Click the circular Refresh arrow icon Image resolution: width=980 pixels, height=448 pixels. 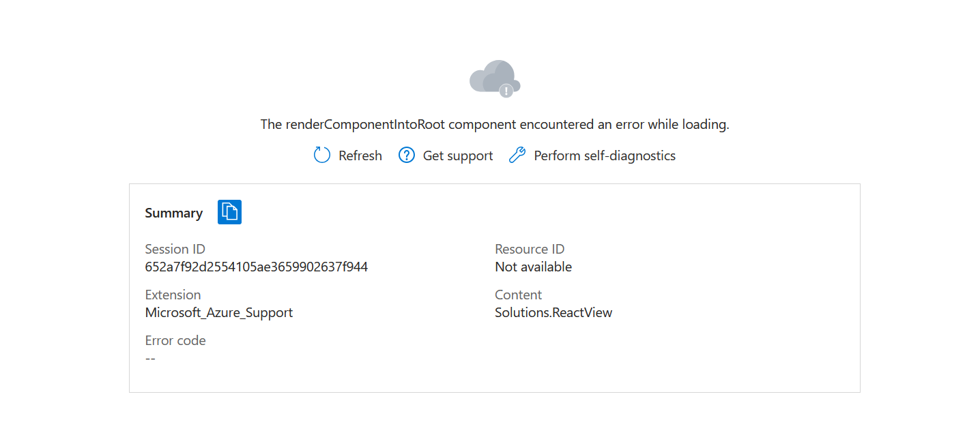322,155
